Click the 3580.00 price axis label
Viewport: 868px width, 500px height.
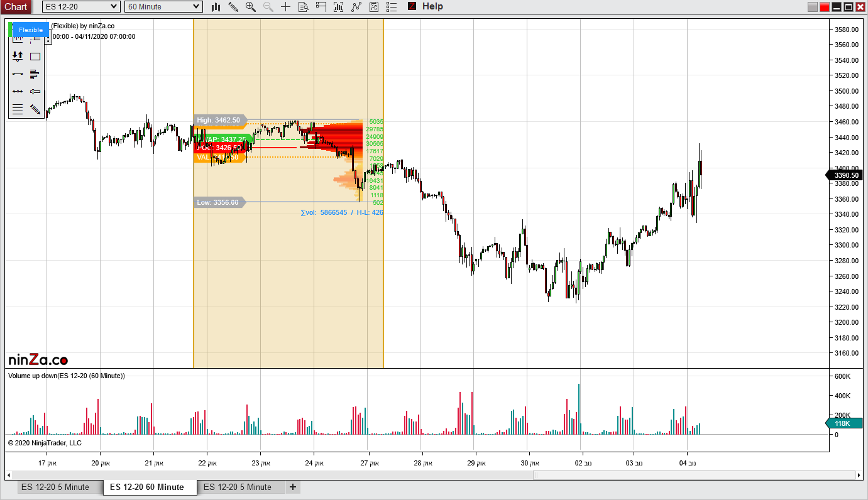(x=847, y=30)
